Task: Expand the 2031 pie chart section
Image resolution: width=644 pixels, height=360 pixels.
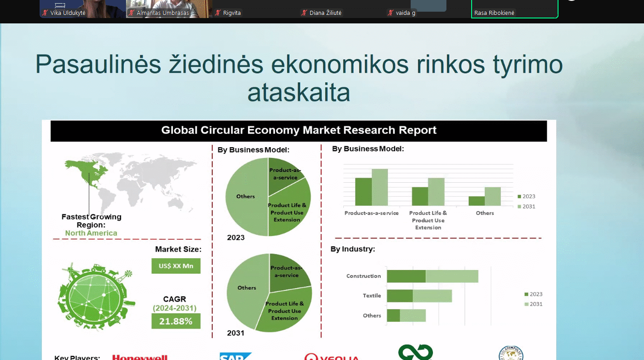Action: (269, 292)
